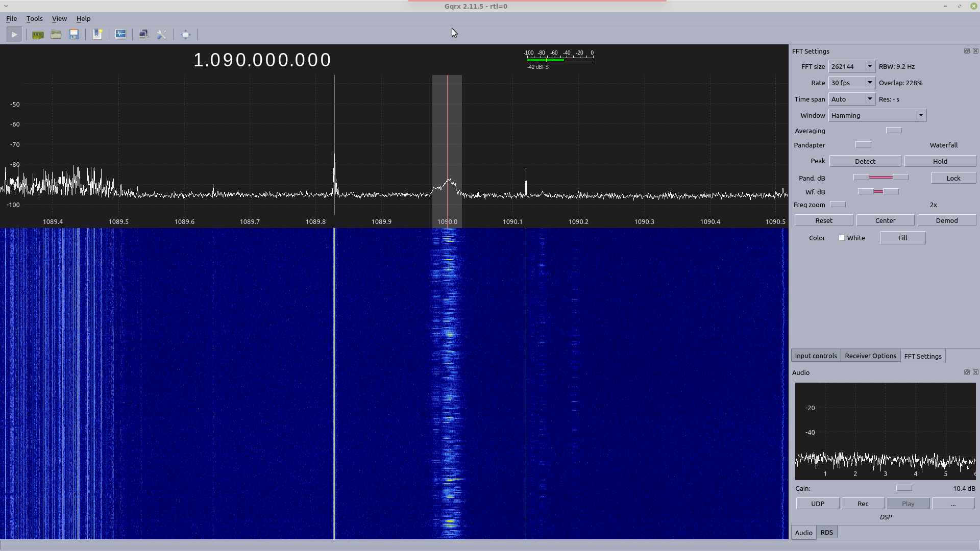Open the remote control settings tools icon
This screenshot has width=980, height=551.
click(x=162, y=35)
